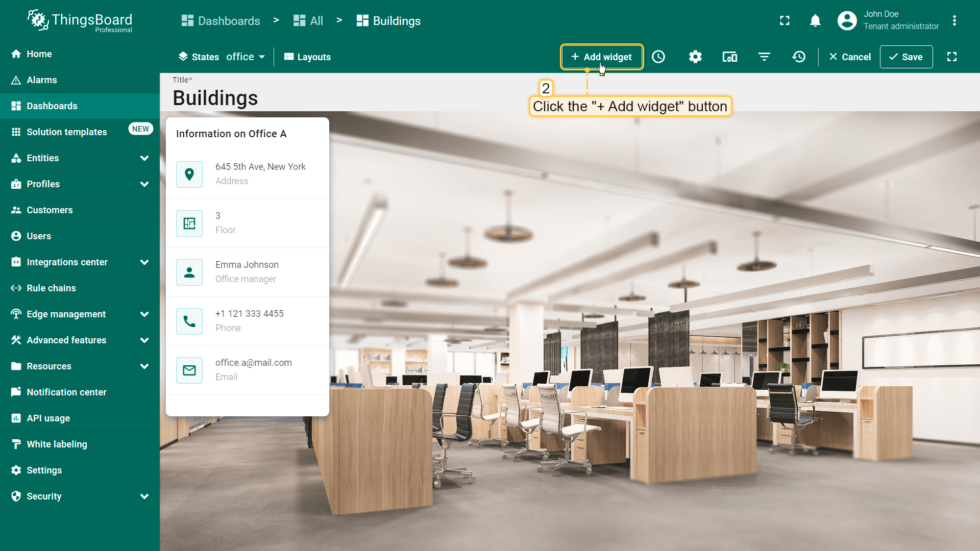Open the timewindow clock icon
Viewport: 980px width, 551px height.
point(658,57)
